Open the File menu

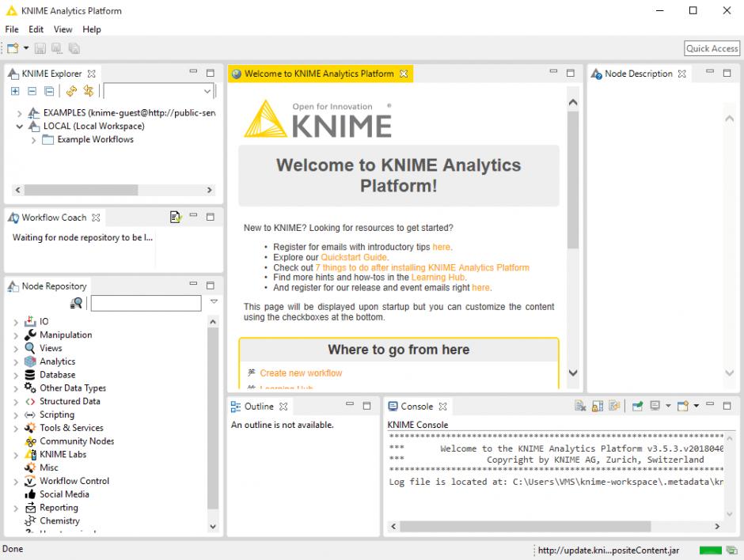(x=12, y=29)
